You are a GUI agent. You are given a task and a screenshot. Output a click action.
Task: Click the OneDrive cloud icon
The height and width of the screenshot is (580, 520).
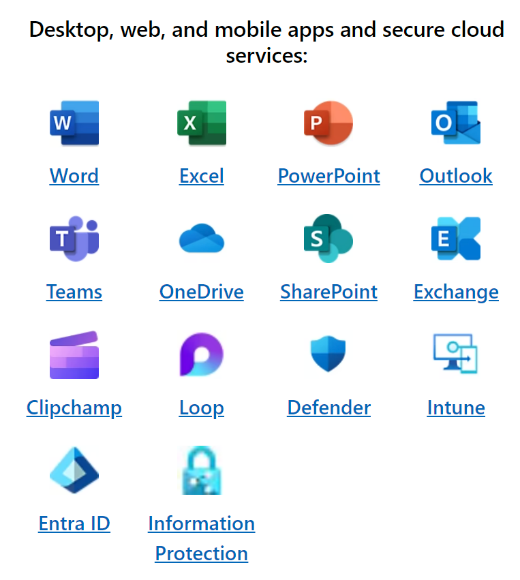202,238
